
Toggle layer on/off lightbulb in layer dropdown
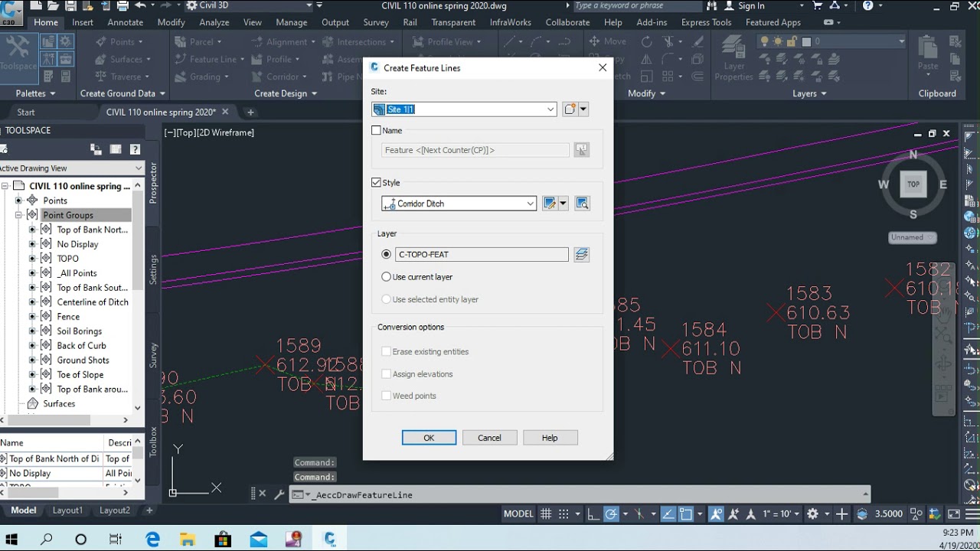(764, 41)
